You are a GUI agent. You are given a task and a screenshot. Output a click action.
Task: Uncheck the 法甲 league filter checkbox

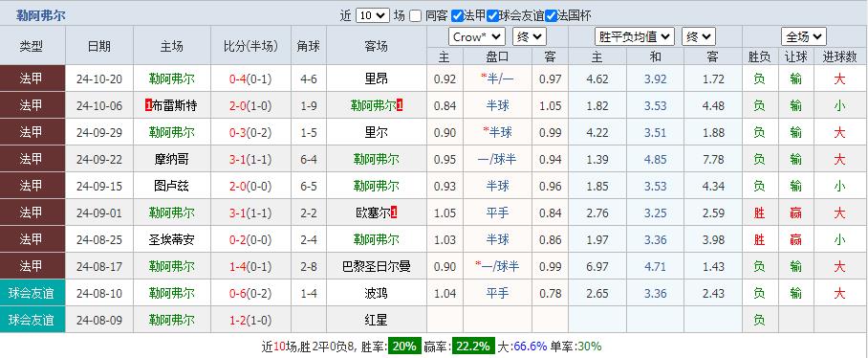[x=457, y=15]
